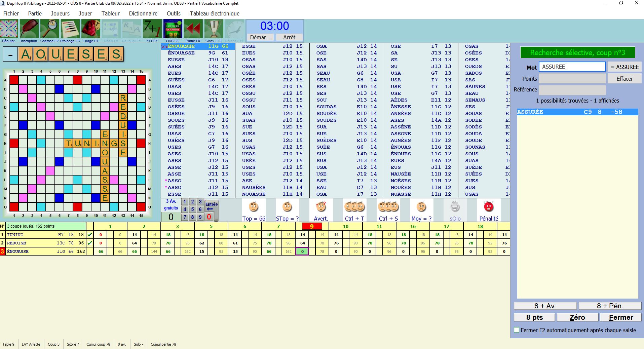Click the Débuter scrabble board icon

9,29
